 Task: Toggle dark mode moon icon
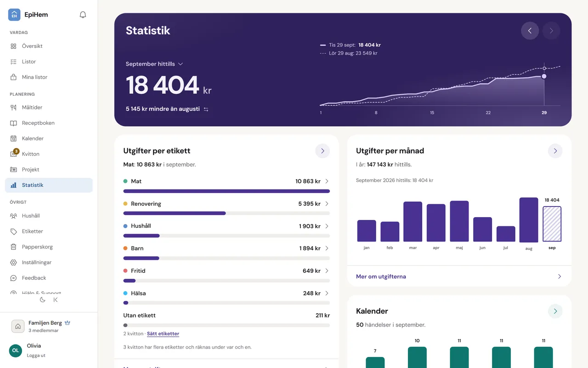(x=43, y=300)
